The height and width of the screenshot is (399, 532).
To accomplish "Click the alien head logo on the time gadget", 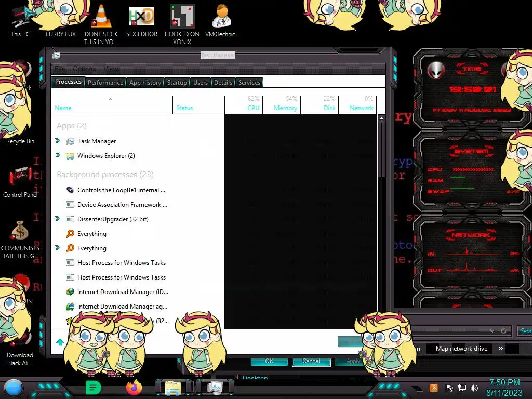I will (436, 71).
